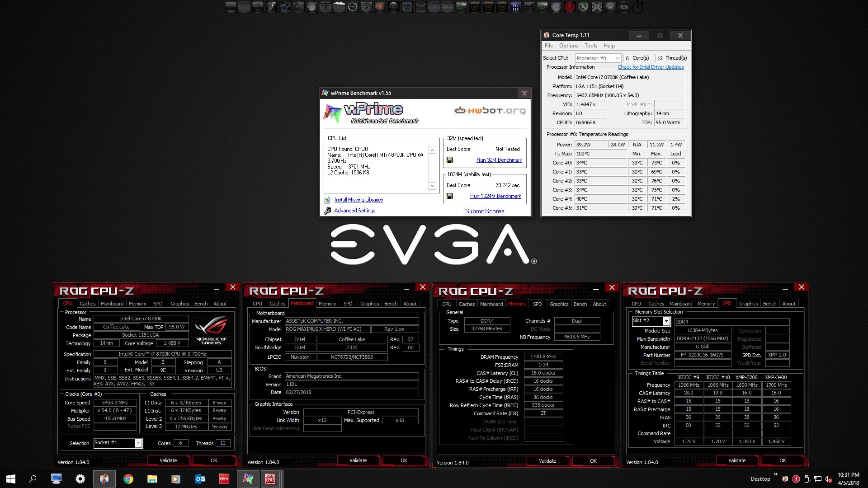Open the taskbar clock showing 10:31 PM

coord(849,479)
